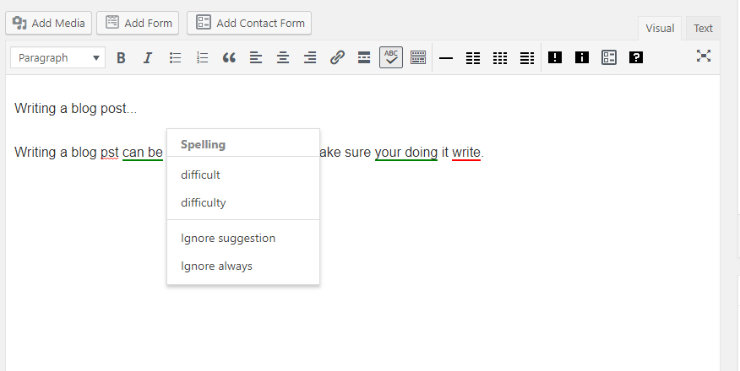Insert a bulleted list

(x=175, y=58)
